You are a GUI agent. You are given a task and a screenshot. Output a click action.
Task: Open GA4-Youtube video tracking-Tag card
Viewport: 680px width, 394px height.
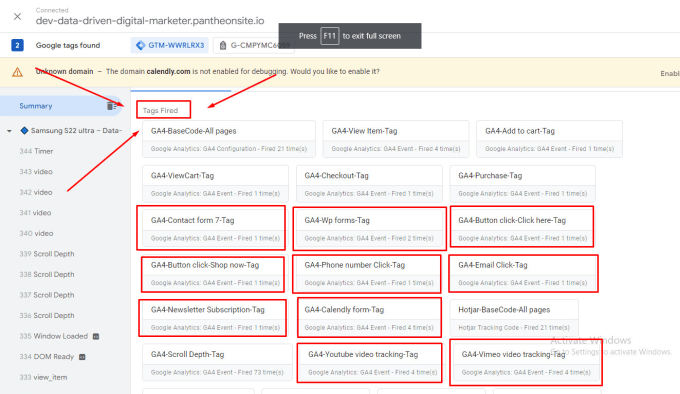tap(370, 362)
